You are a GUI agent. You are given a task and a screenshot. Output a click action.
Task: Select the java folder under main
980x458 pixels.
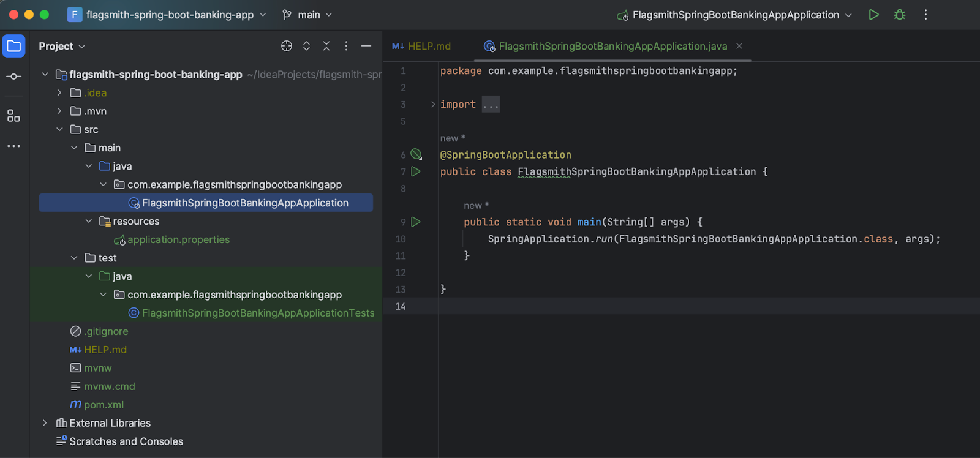[122, 166]
